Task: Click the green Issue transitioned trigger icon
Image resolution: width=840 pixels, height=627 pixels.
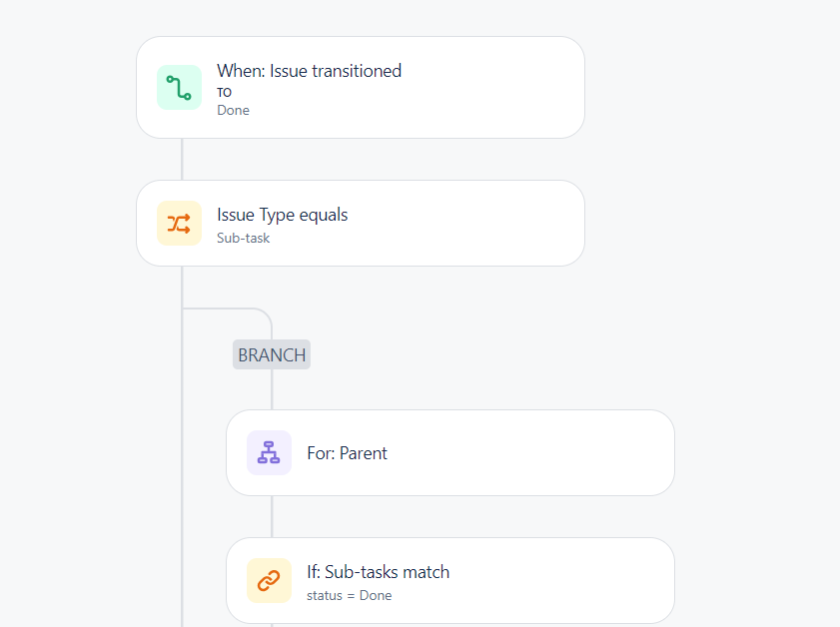Action: [x=179, y=87]
